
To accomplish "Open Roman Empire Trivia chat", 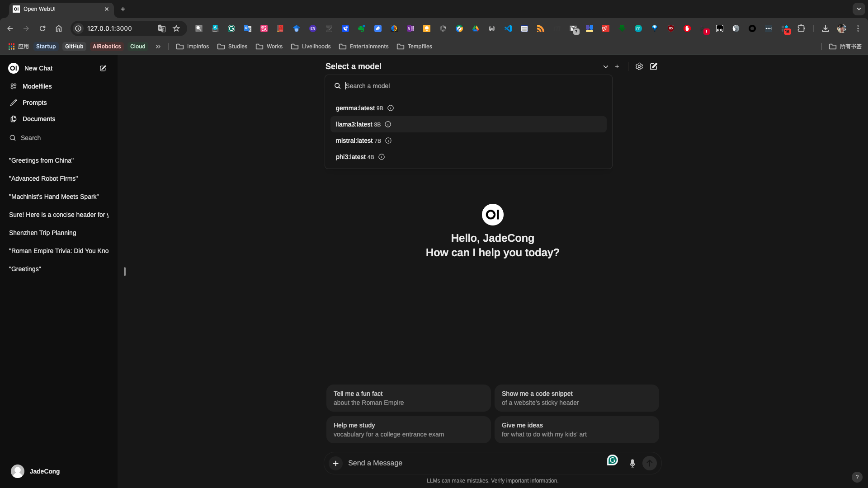I will pyautogui.click(x=58, y=250).
